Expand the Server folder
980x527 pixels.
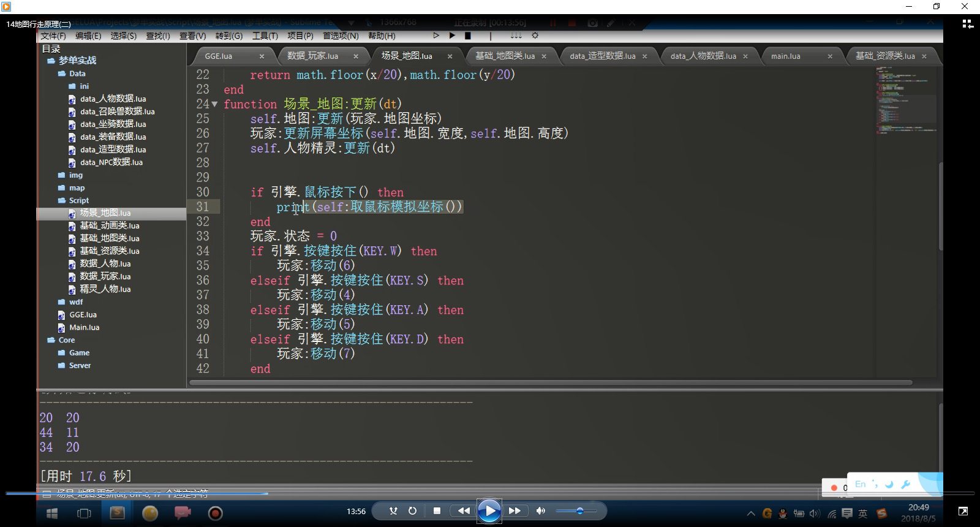[x=62, y=366]
